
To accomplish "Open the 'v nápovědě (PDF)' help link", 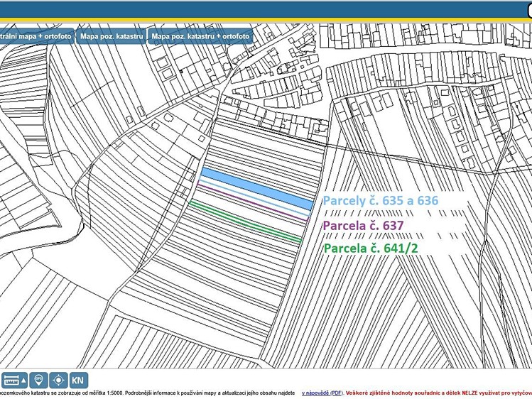I will (322, 393).
